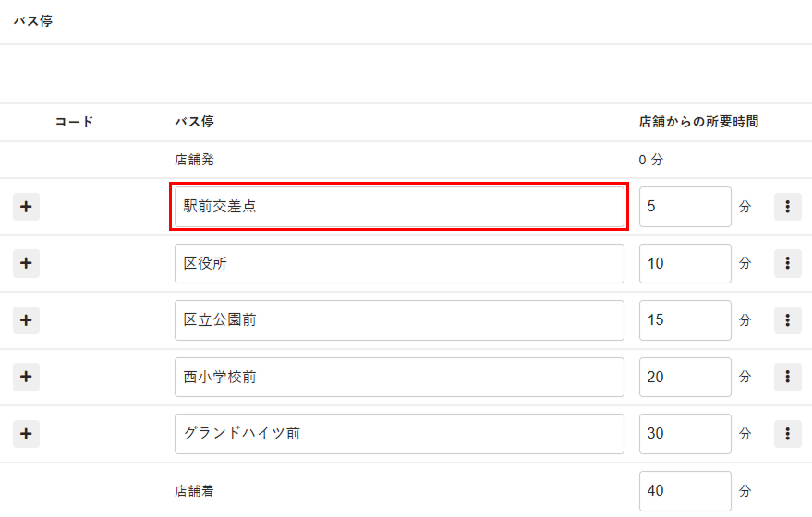Open the three-dot menu for 西小学校前
Viewport: 812px width, 517px height.
787,377
